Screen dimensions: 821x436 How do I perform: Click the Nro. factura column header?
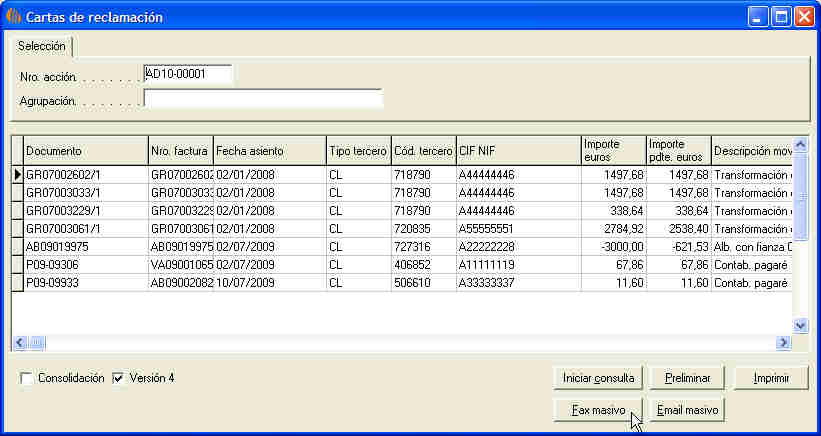pyautogui.click(x=181, y=151)
